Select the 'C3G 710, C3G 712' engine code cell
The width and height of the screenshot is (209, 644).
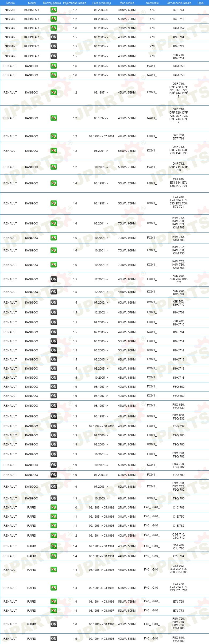(179, 536)
